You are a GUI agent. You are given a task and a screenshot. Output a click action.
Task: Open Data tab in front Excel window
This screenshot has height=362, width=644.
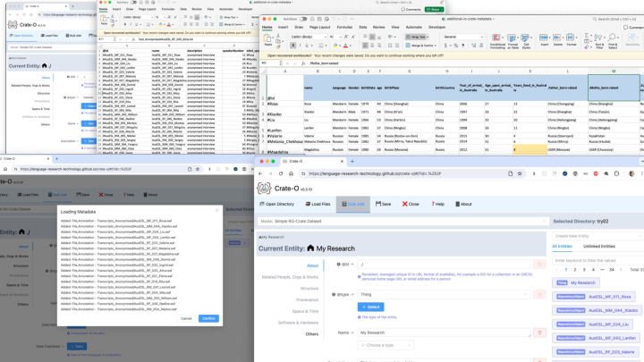click(362, 27)
